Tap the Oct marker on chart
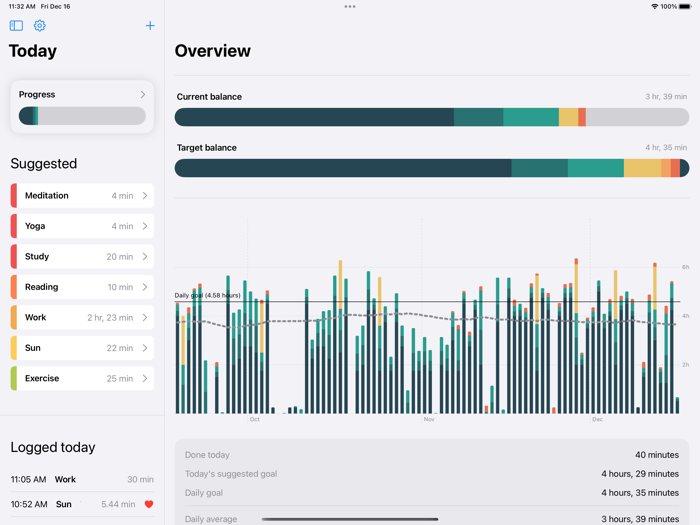700x525 pixels. tap(254, 419)
